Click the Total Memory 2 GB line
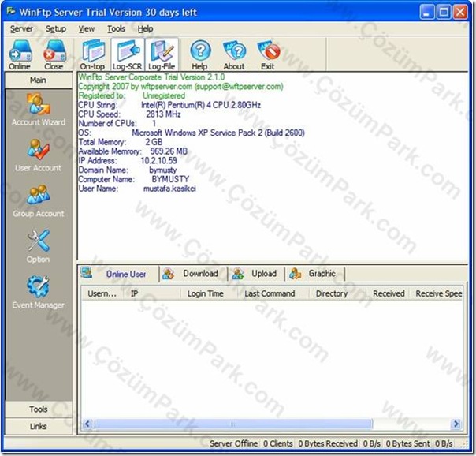The image size is (476, 456). (121, 142)
